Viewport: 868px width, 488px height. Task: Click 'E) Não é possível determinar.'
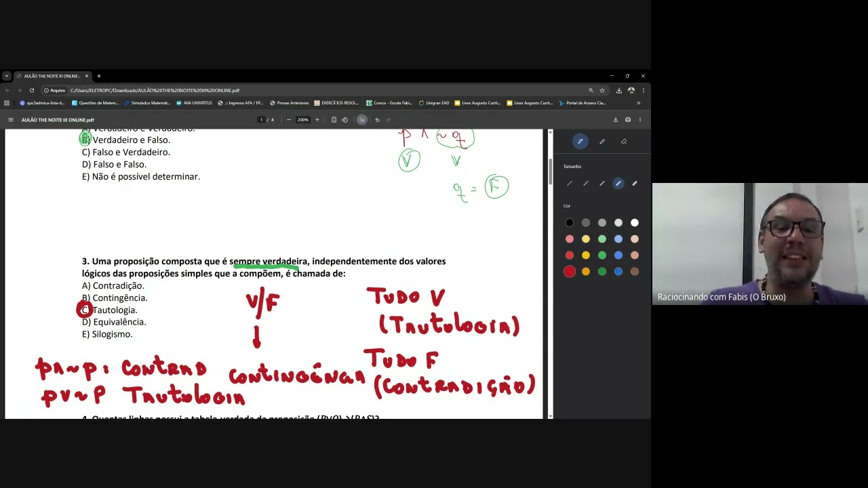pos(140,176)
